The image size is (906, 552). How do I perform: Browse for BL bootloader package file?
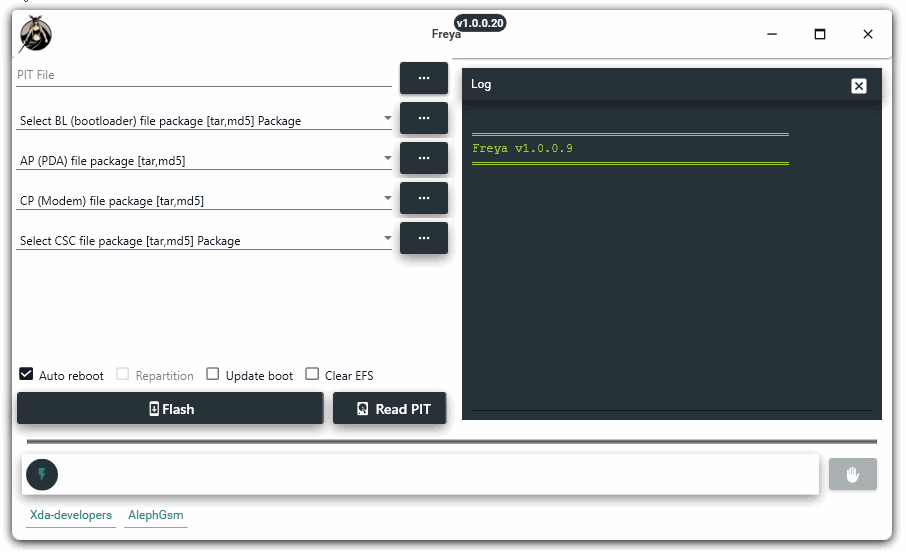pyautogui.click(x=424, y=118)
